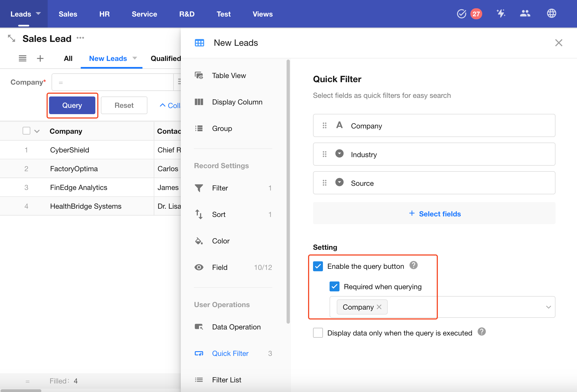
Task: Click the lightning automation icon
Action: (501, 14)
